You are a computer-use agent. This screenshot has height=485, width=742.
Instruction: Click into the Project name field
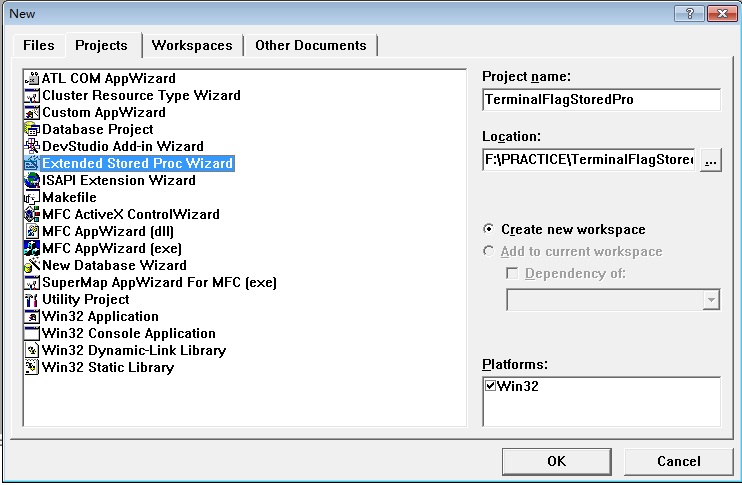pos(600,100)
